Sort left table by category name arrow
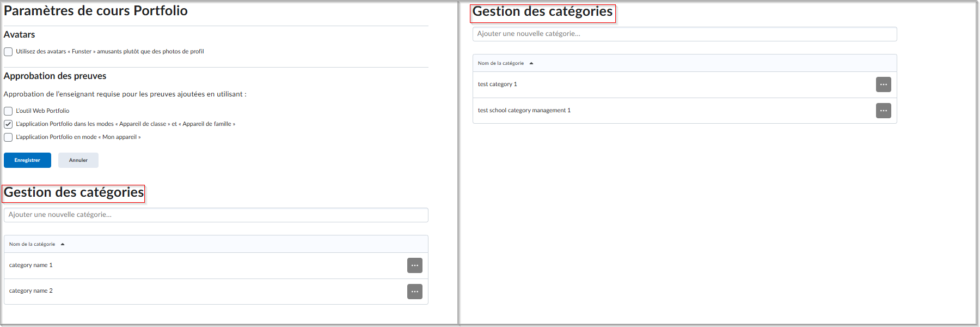The width and height of the screenshot is (980, 327). pyautogui.click(x=63, y=244)
